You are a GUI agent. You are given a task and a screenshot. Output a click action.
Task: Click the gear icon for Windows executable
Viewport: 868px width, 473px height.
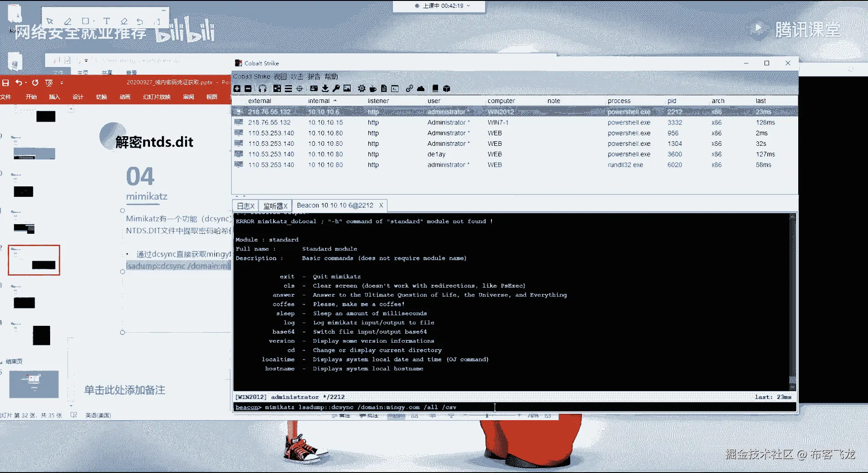[x=362, y=88]
